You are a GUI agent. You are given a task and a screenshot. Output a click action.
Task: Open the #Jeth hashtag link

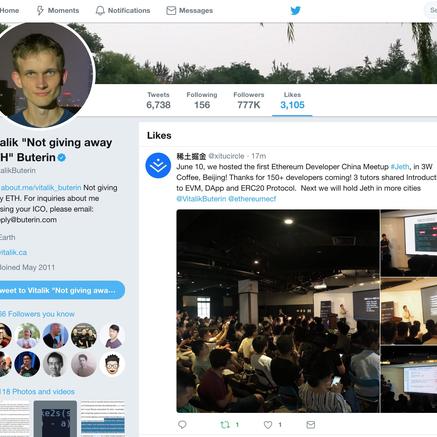pyautogui.click(x=400, y=167)
